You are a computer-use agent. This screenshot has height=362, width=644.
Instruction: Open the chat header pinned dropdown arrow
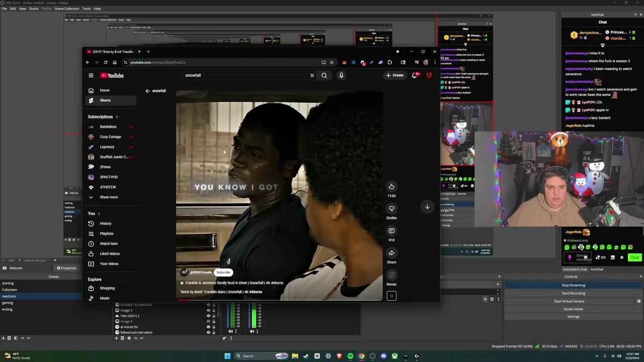tap(603, 45)
